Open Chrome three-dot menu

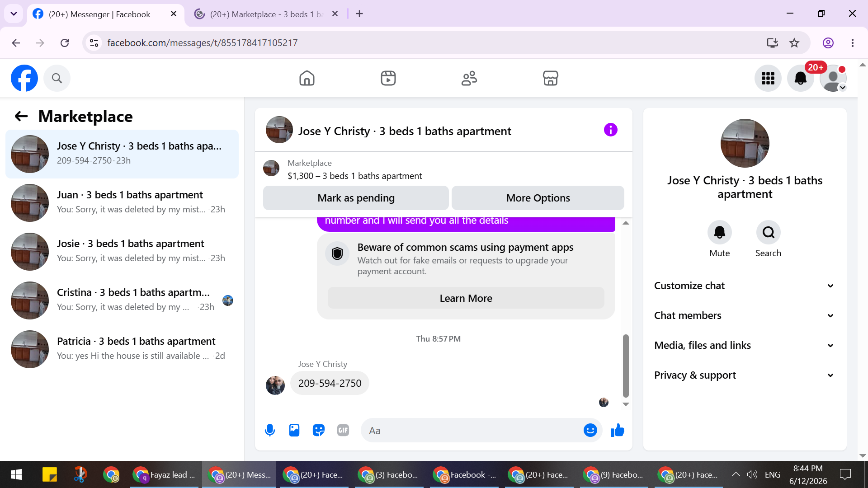pyautogui.click(x=853, y=43)
